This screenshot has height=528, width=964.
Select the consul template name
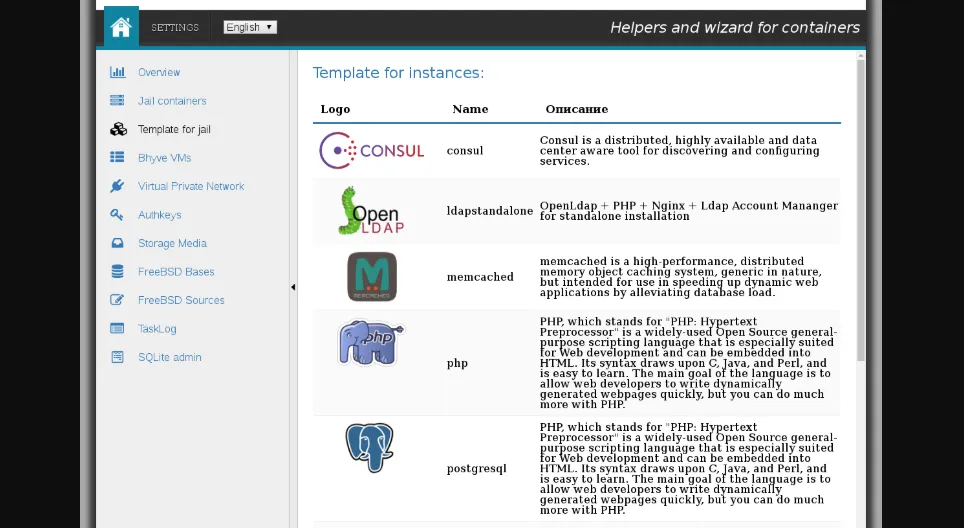[x=465, y=151]
